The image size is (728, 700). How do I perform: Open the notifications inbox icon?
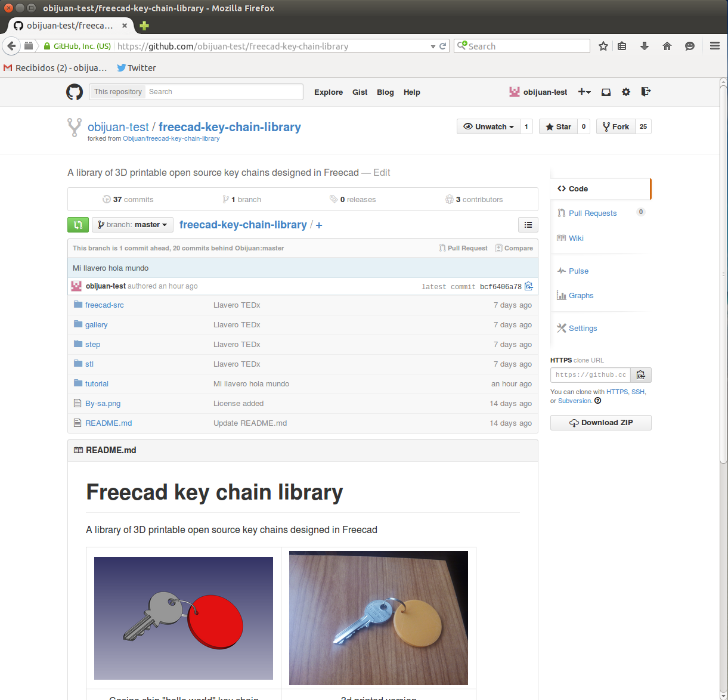pos(606,92)
